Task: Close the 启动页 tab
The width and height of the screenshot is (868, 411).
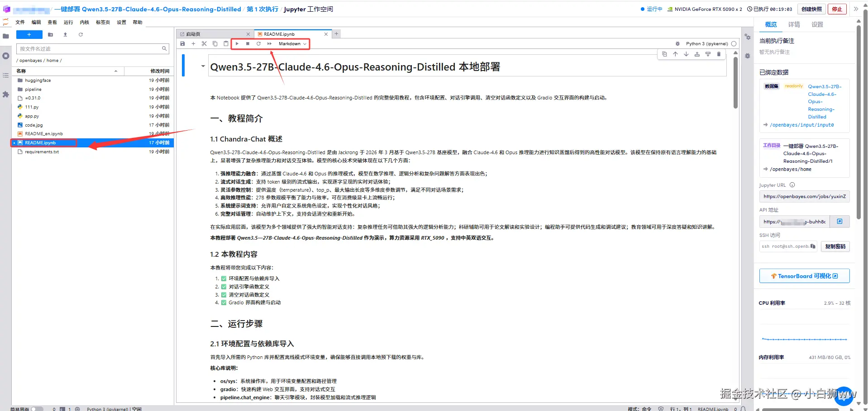Action: 248,34
